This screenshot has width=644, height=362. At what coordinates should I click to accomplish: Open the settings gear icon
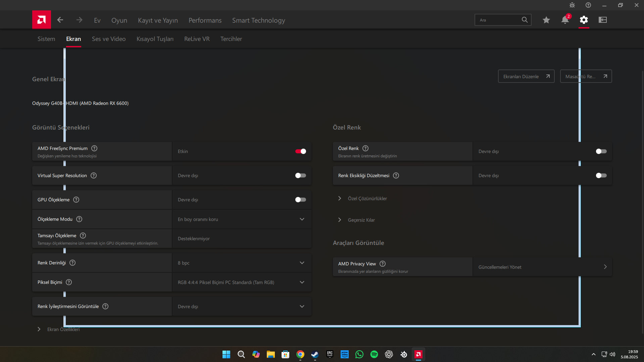click(x=584, y=20)
